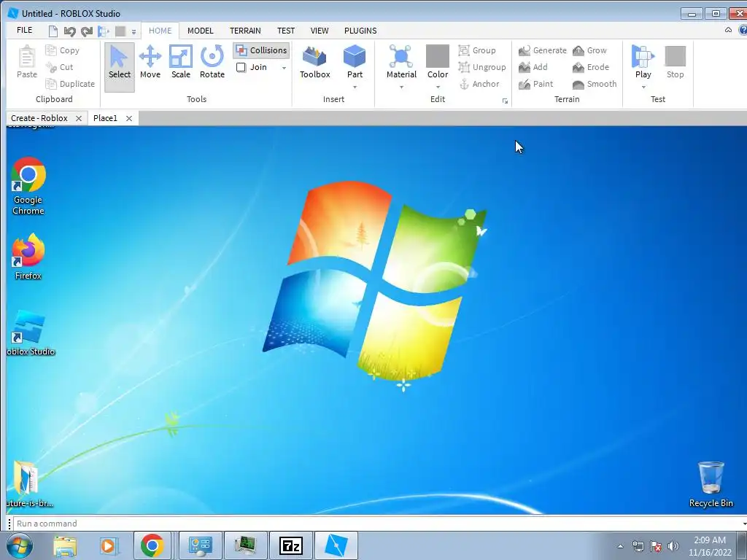The width and height of the screenshot is (747, 560).
Task: Switch to the PLUGINS ribbon tab
Action: (360, 31)
